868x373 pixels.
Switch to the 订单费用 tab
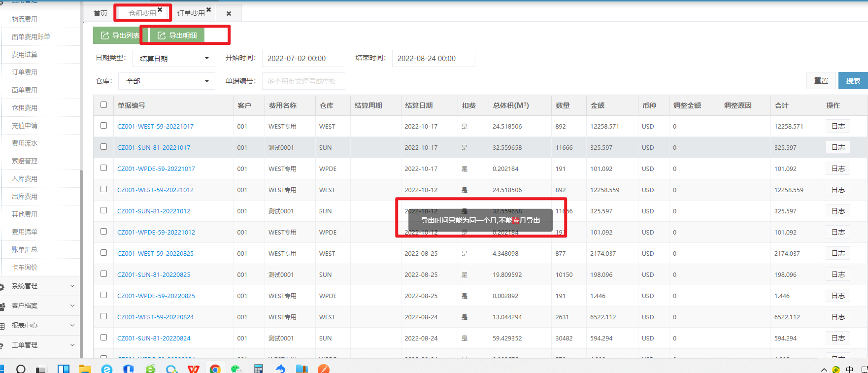click(191, 13)
